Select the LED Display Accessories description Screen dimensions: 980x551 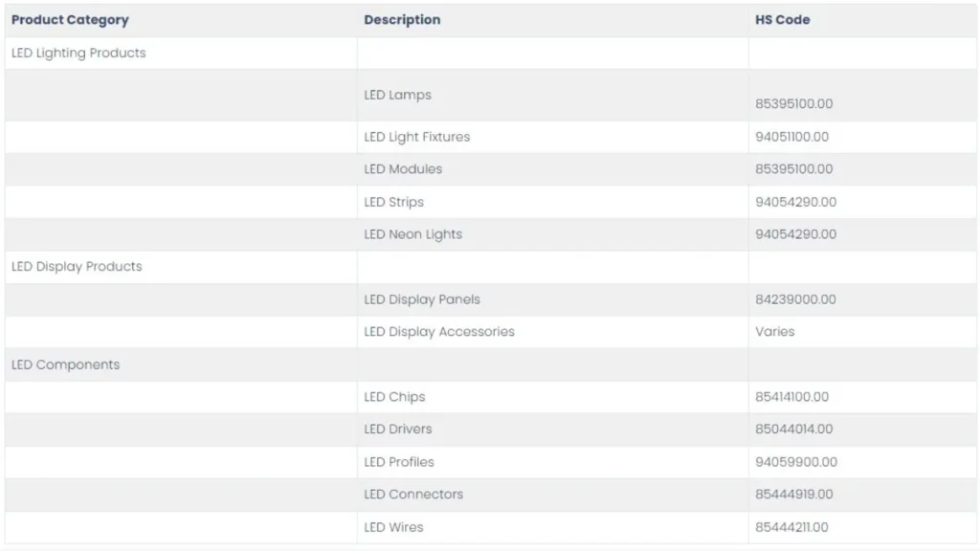point(439,332)
